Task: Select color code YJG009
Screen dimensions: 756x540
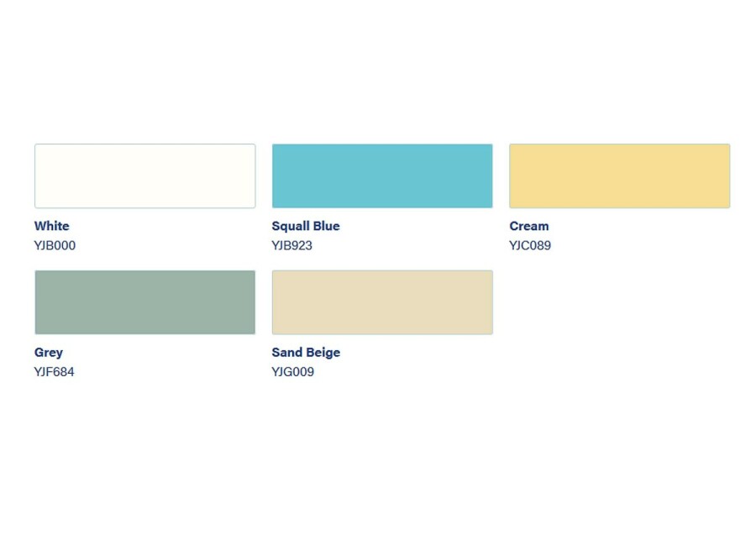Action: [x=292, y=372]
